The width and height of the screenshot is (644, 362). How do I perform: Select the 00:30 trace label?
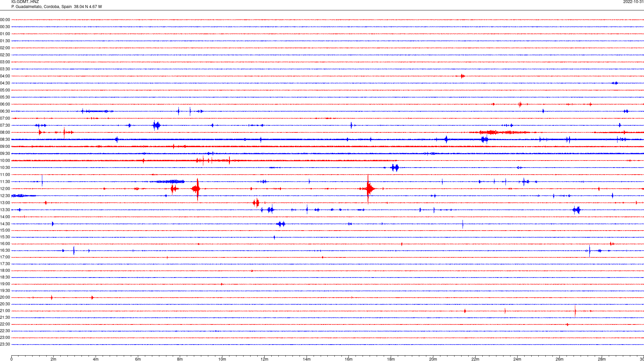pyautogui.click(x=5, y=27)
